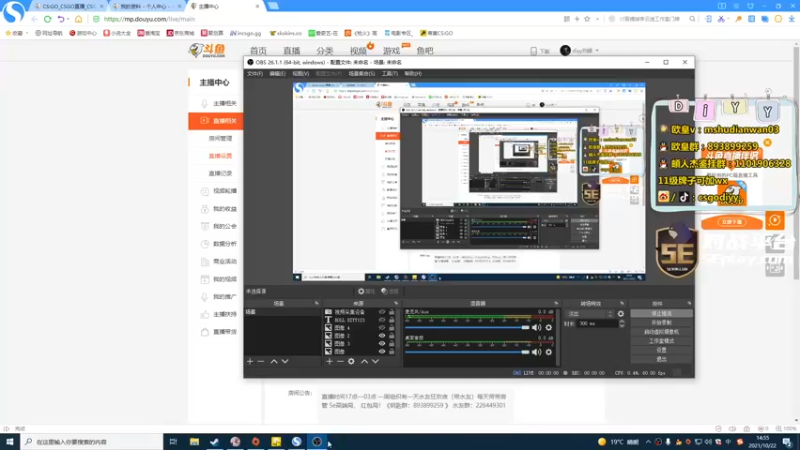Open File Explorer from taskbar

pos(194,441)
